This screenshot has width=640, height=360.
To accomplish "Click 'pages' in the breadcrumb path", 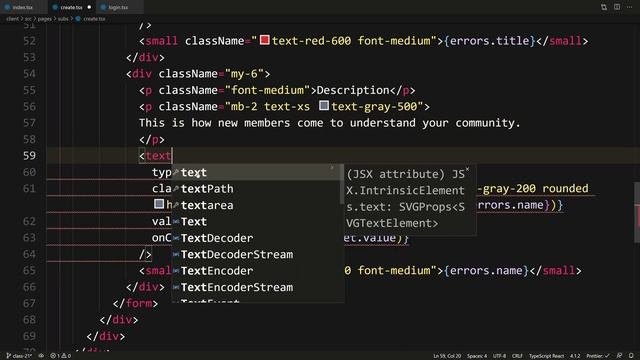I will pos(44,19).
